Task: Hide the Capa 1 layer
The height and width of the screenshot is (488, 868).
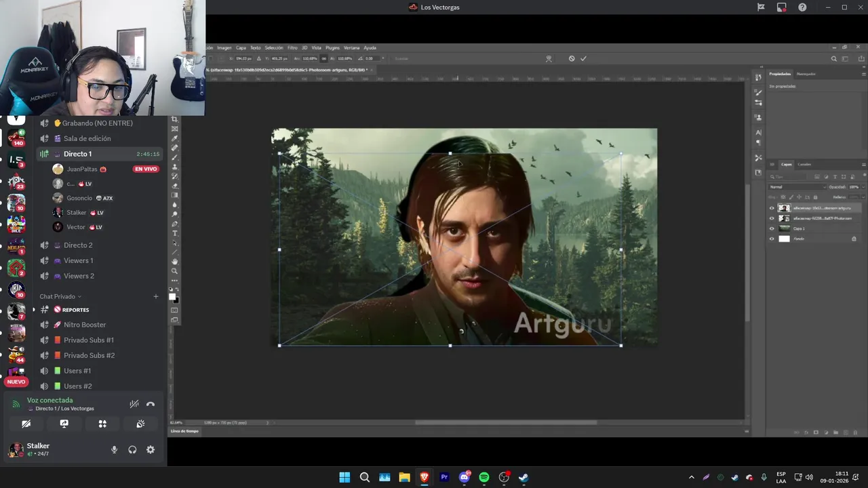Action: tap(772, 228)
